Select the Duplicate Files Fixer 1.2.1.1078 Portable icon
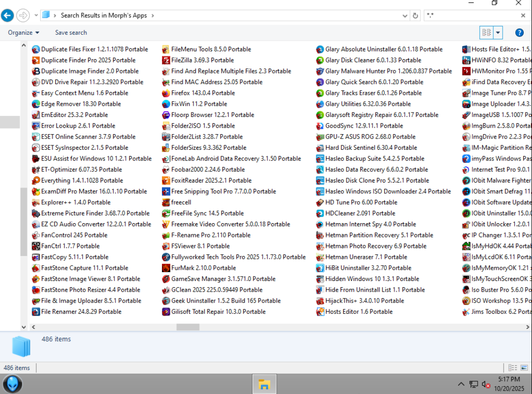Image resolution: width=532 pixels, height=394 pixels. [36, 49]
